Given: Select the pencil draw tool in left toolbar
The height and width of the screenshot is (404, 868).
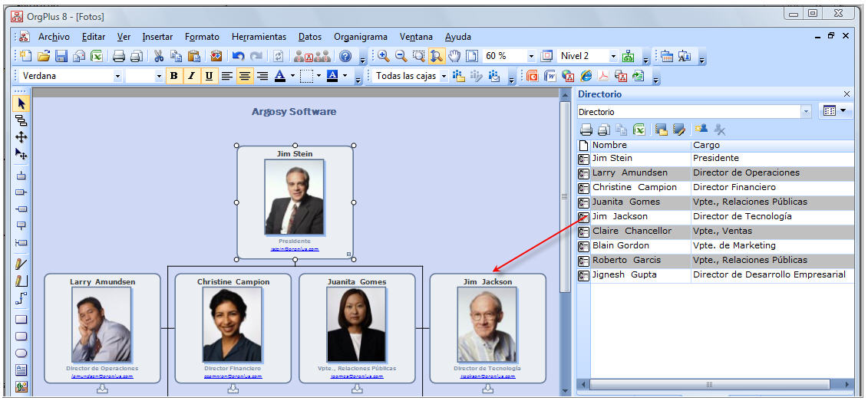Looking at the screenshot, I should [x=21, y=264].
